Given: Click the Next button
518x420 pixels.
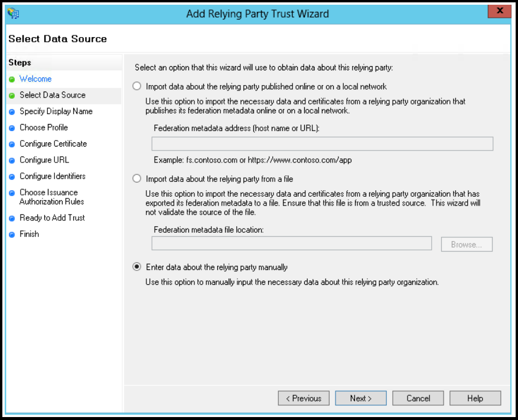Looking at the screenshot, I should [361, 398].
